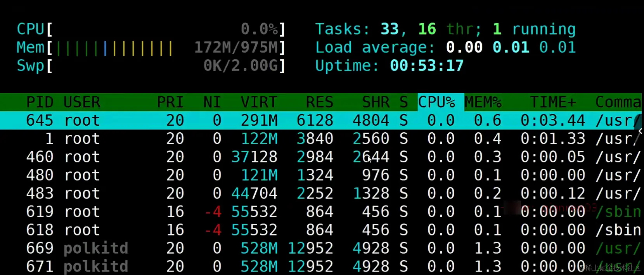Select the highlighted CPU% column header

(441, 102)
